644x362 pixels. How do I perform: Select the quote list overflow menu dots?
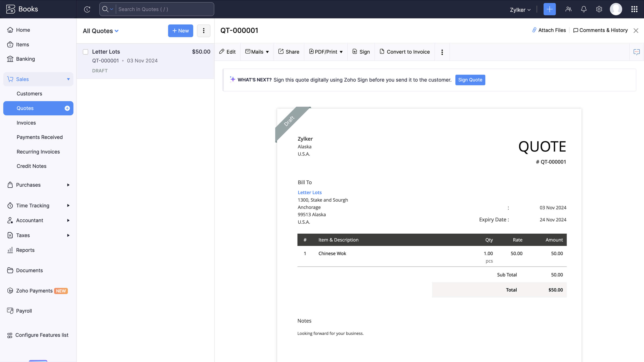pos(203,31)
